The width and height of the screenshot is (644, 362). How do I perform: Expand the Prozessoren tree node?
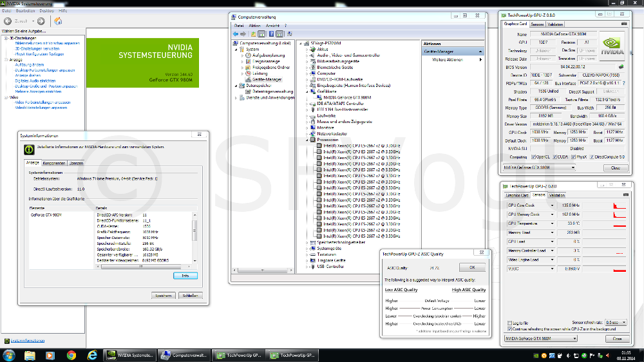pyautogui.click(x=307, y=140)
